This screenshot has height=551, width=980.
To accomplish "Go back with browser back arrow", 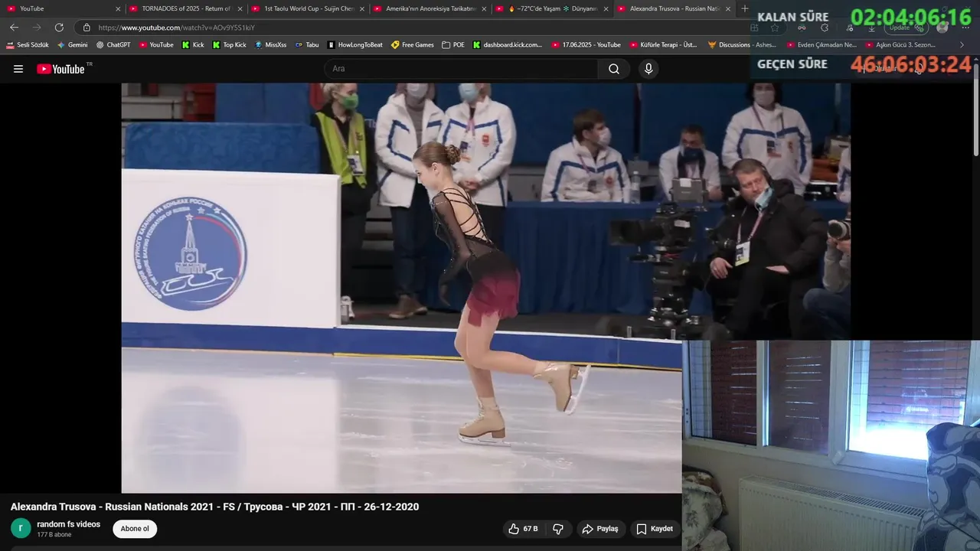I will 15,28.
